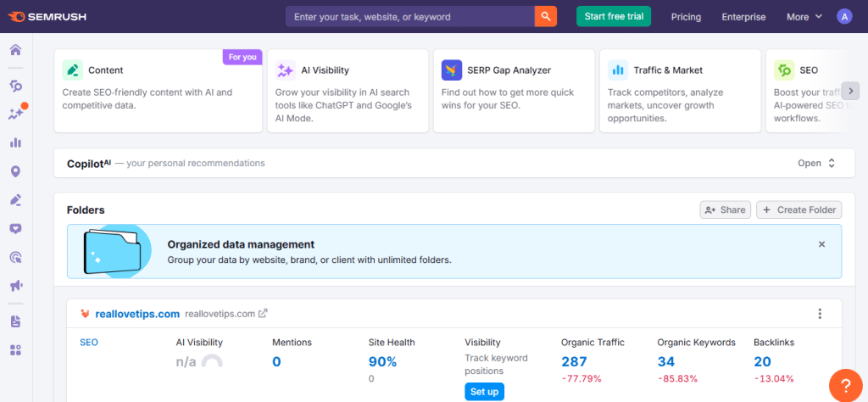Open the Traffic & Market card title
The image size is (868, 402).
click(x=668, y=70)
